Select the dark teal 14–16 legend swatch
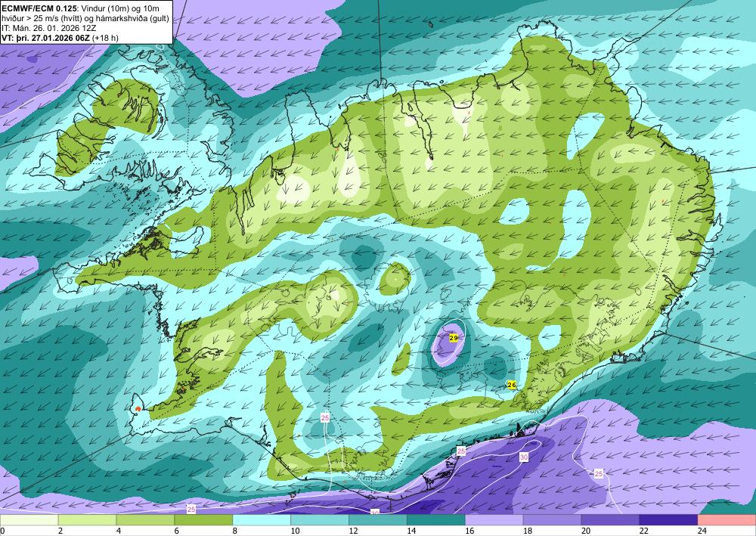The image size is (756, 536). (436, 520)
